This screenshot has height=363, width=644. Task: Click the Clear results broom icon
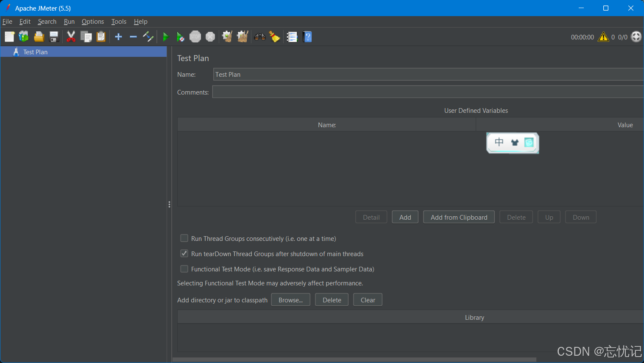click(x=227, y=37)
